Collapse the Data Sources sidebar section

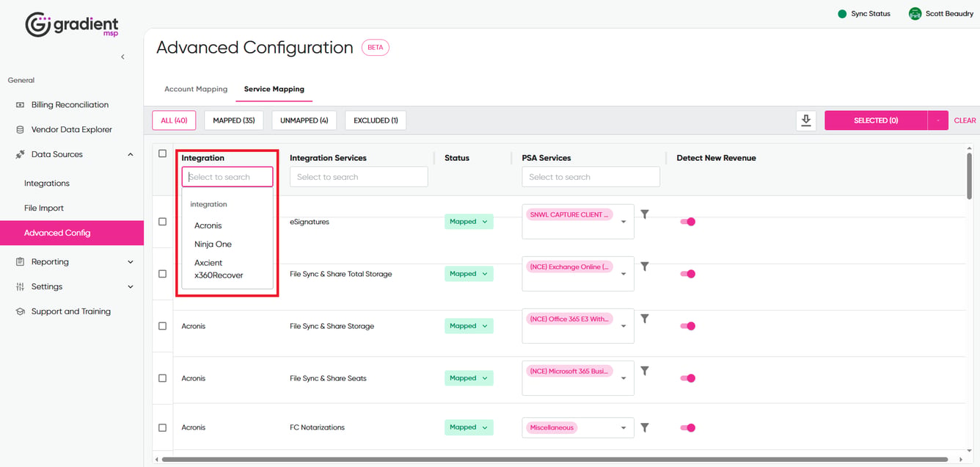[131, 155]
